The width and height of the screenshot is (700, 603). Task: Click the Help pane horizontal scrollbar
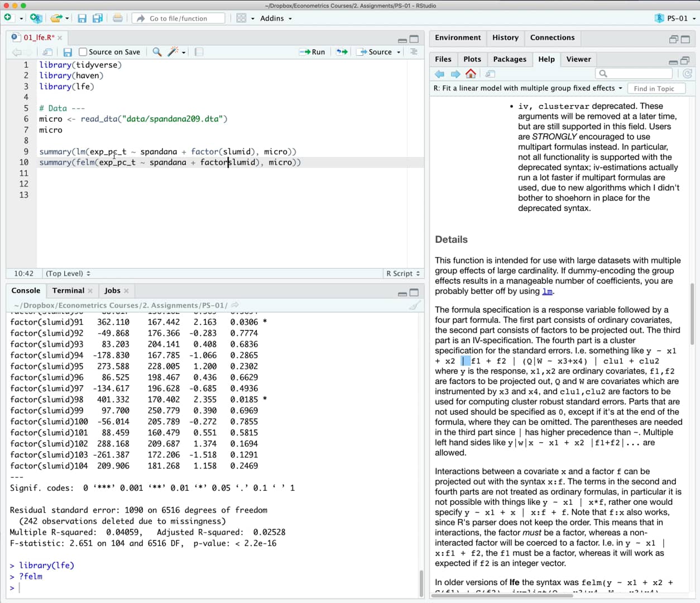click(x=502, y=595)
